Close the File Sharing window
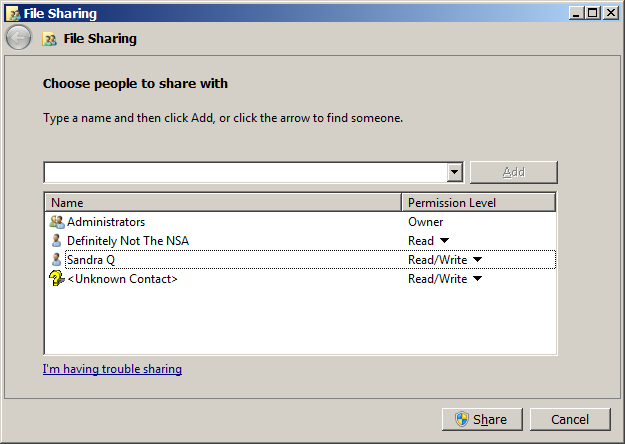 [610, 14]
